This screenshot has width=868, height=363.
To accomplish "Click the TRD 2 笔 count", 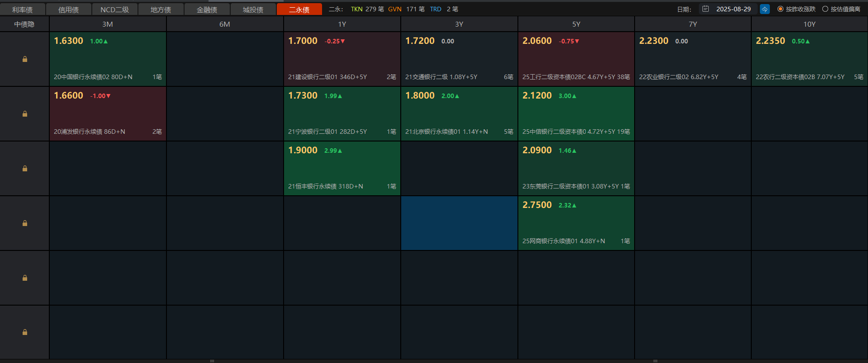I will (x=444, y=9).
